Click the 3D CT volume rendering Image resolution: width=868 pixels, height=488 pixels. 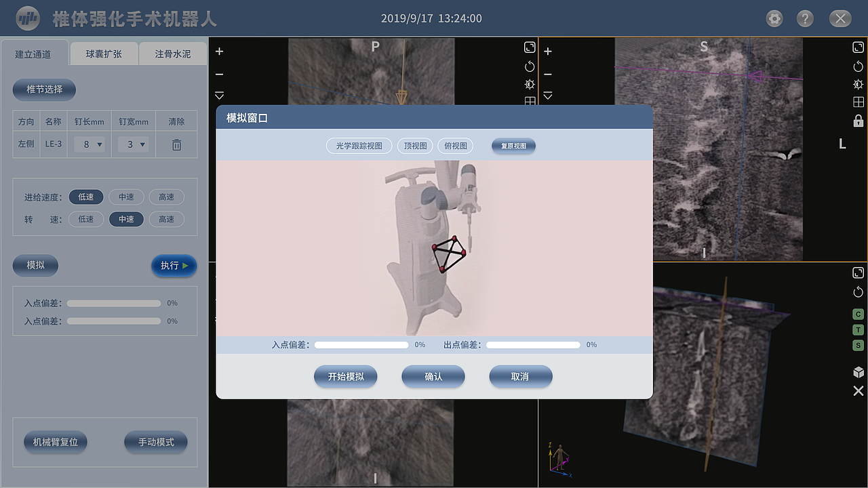[705, 373]
